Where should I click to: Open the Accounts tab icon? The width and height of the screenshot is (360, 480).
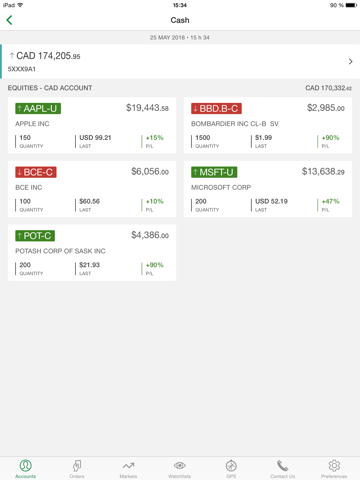pyautogui.click(x=26, y=465)
